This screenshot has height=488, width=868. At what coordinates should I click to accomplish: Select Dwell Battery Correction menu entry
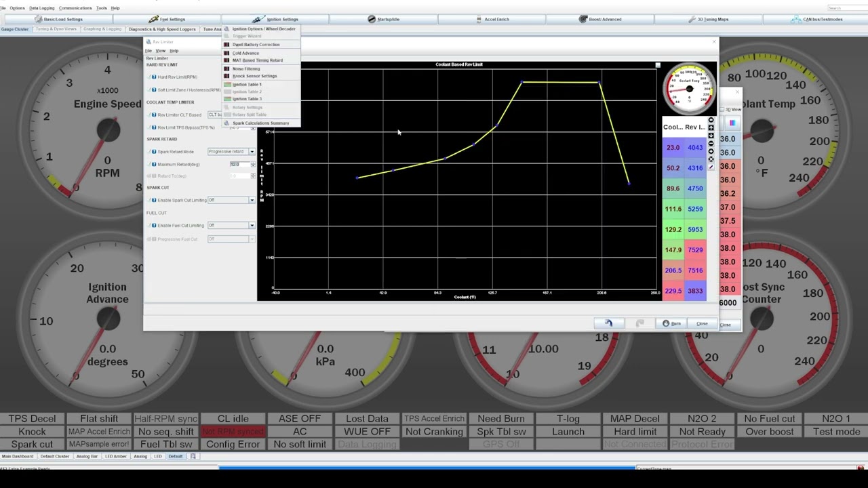261,45
